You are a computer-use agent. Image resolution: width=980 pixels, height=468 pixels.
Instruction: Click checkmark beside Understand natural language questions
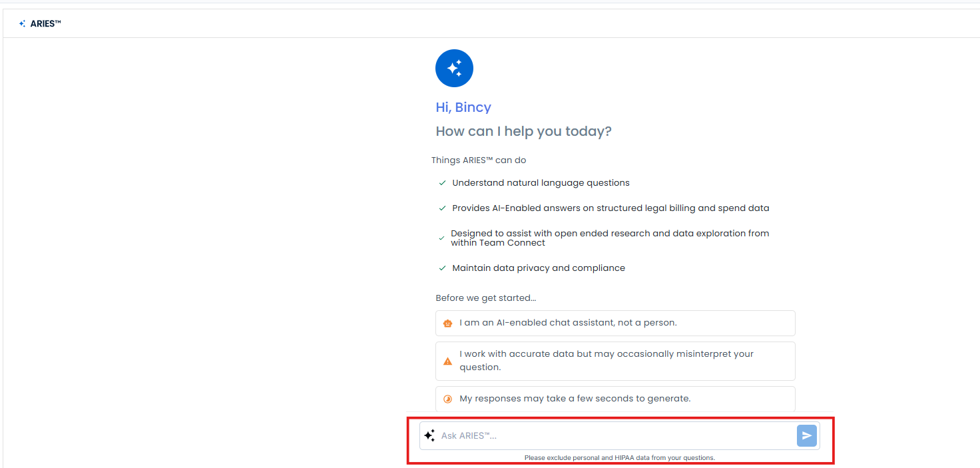(x=442, y=183)
